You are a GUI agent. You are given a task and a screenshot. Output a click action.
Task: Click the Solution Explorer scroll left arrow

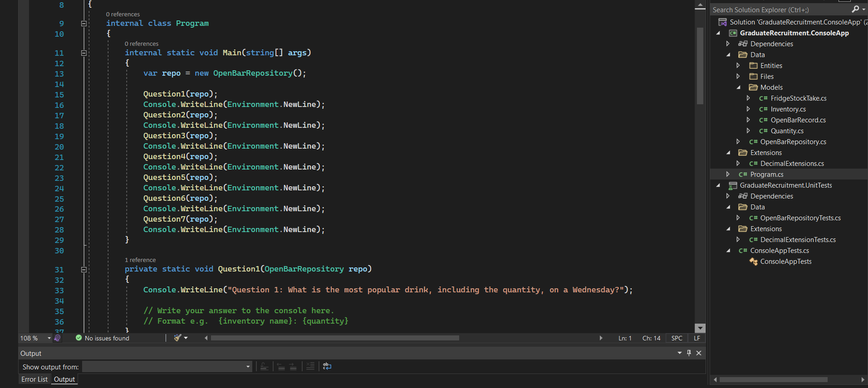pyautogui.click(x=716, y=380)
